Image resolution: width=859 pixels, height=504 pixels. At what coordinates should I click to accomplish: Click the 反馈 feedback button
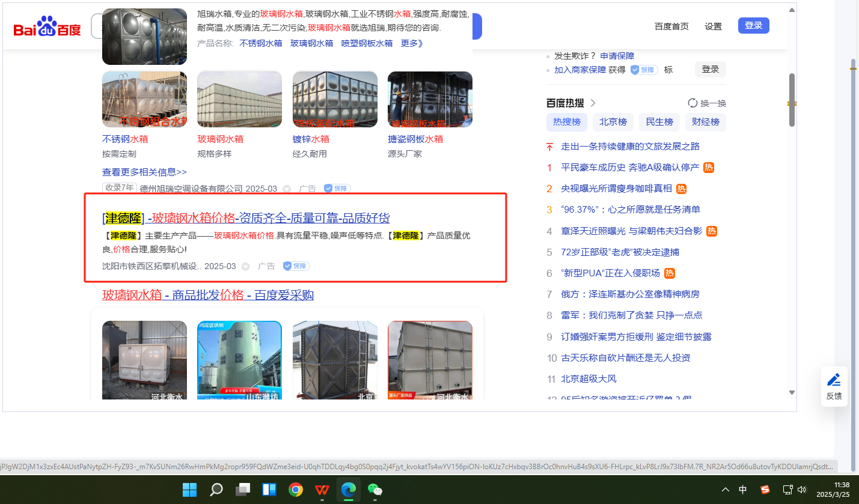834,386
